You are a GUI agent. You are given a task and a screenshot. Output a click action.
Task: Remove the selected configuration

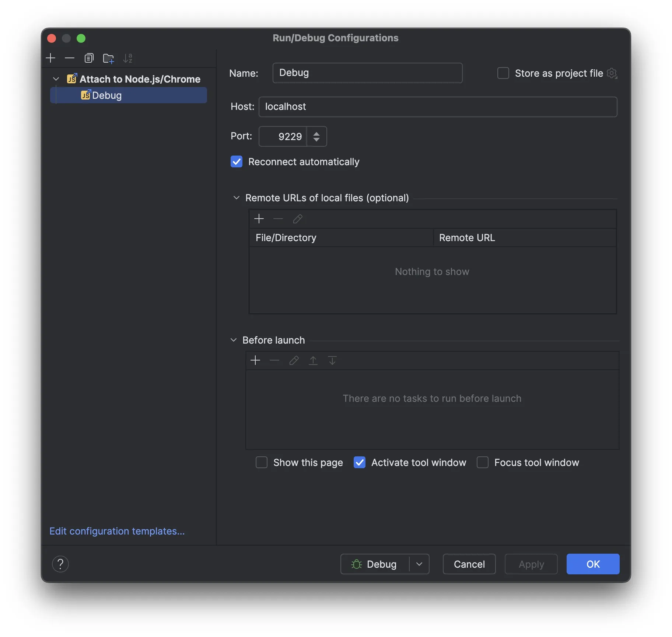pos(69,58)
